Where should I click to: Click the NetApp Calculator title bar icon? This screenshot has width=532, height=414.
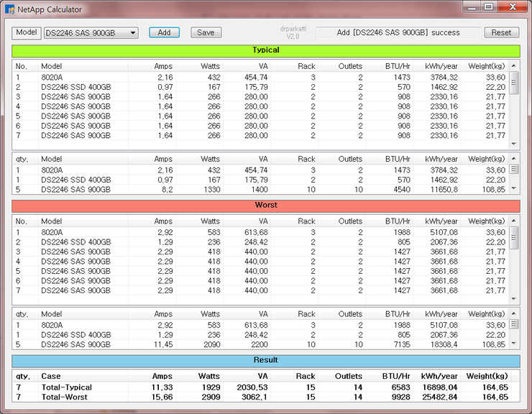(x=9, y=9)
